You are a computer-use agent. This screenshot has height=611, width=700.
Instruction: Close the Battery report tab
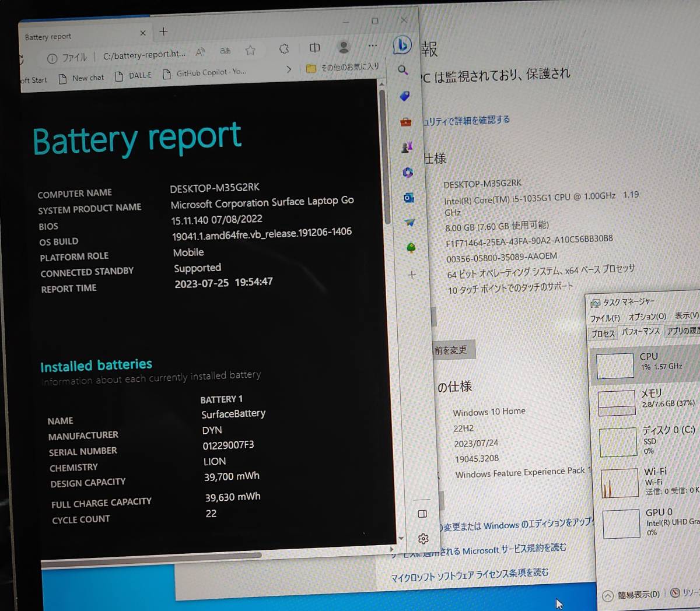143,33
